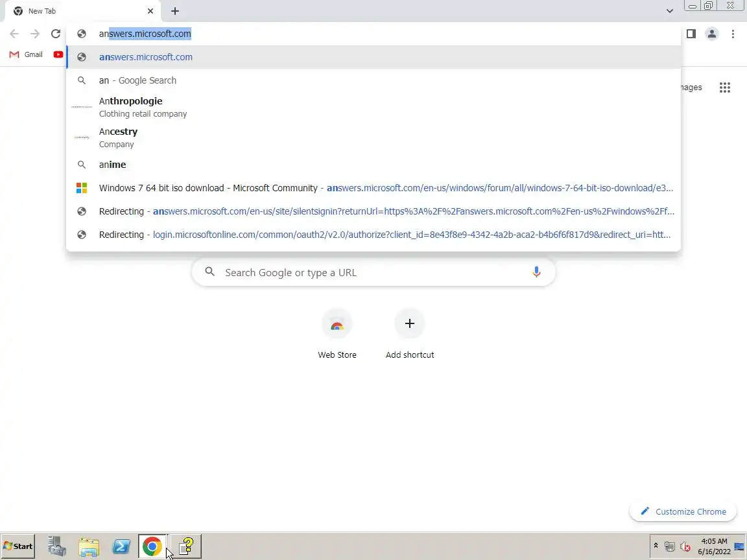747x560 pixels.
Task: Select the New Tab tab
Action: [x=84, y=11]
